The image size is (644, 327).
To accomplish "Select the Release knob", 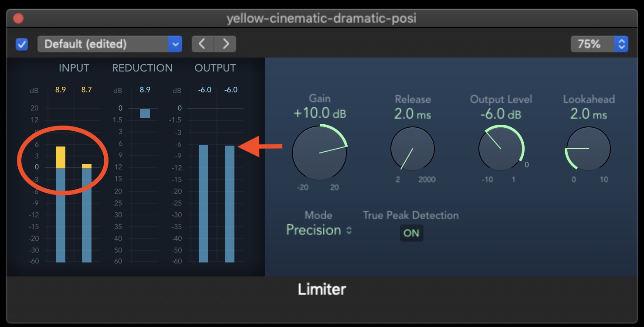I will [x=412, y=148].
